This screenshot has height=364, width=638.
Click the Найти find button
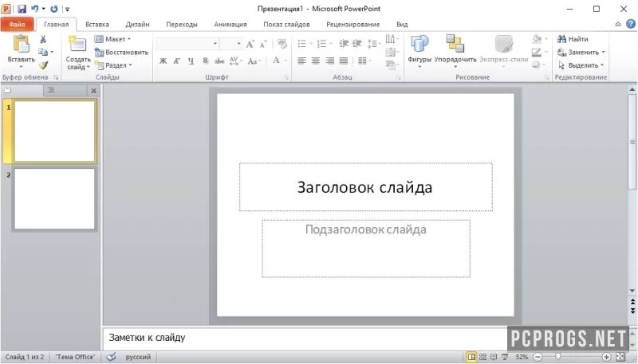573,39
